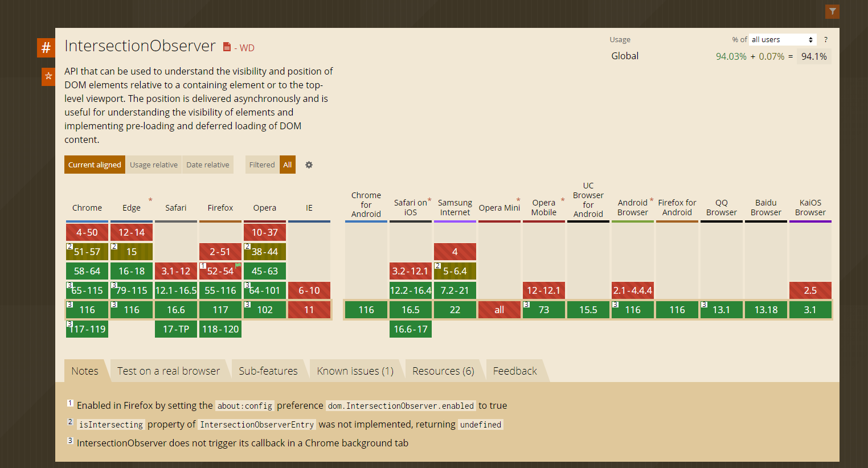Toggle Filtered browser list

click(262, 165)
